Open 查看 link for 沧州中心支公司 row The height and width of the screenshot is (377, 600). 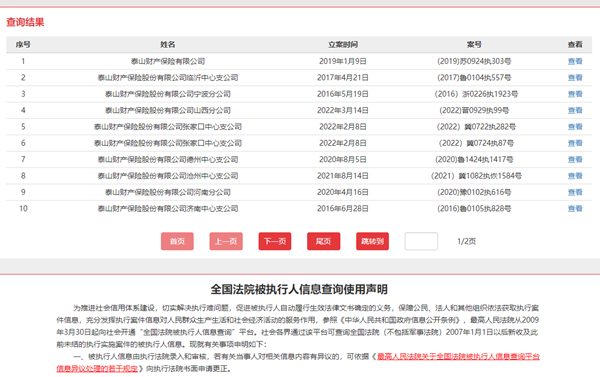575,176
